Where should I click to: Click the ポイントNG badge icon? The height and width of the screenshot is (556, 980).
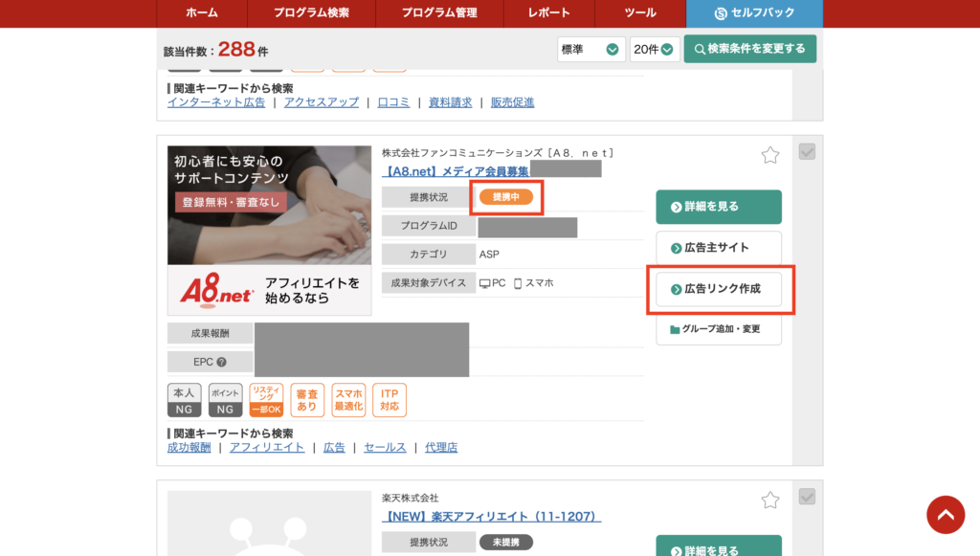tap(225, 400)
